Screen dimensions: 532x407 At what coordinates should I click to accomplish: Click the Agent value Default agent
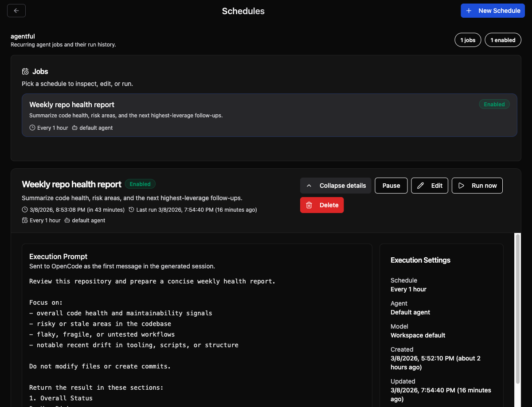(410, 312)
